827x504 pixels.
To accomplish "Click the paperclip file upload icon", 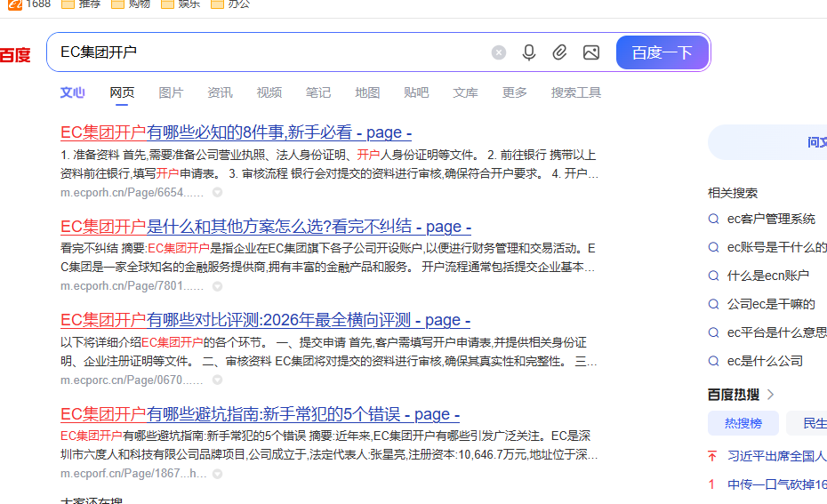I will click(559, 52).
